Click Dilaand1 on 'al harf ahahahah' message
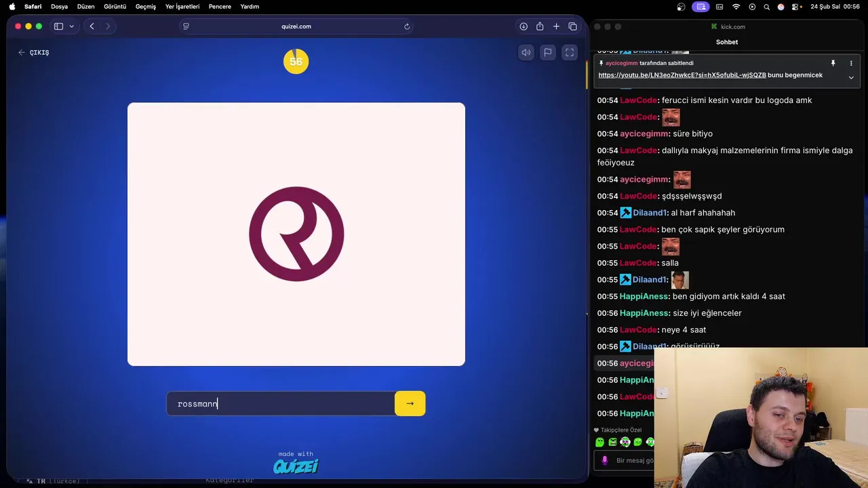The width and height of the screenshot is (868, 488). coord(650,213)
